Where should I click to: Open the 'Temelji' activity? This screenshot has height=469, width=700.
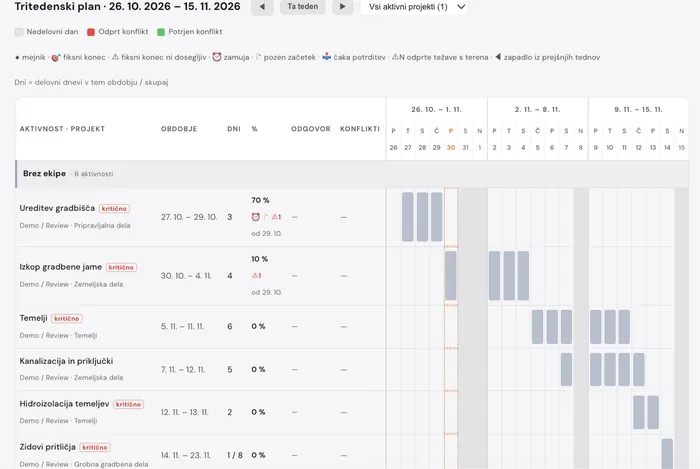[33, 318]
